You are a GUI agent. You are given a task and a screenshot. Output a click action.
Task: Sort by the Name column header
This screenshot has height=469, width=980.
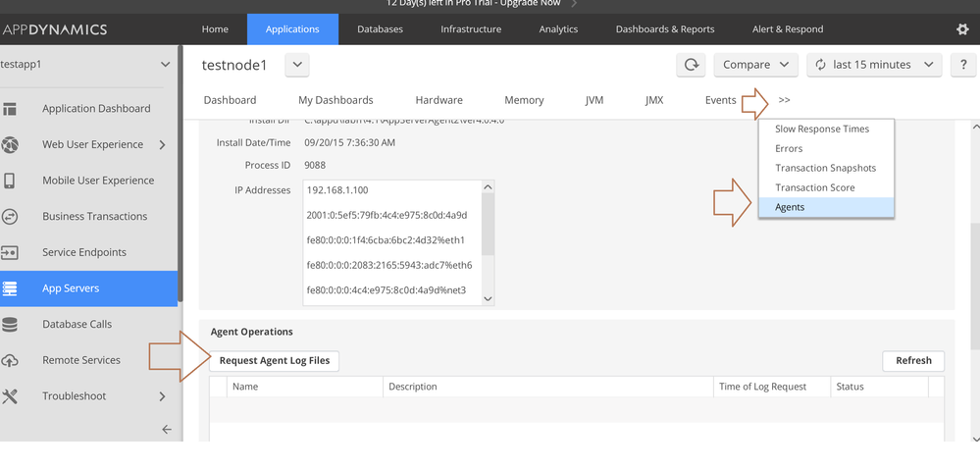coord(305,387)
